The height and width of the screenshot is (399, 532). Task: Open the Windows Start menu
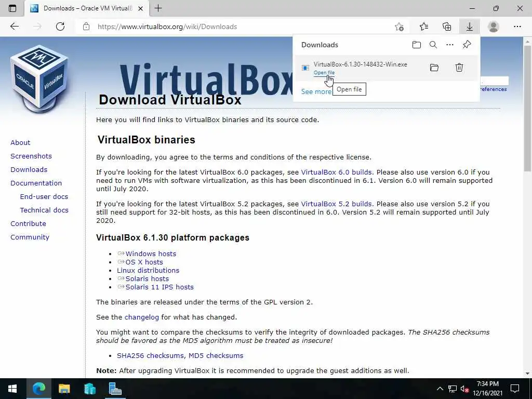click(x=12, y=389)
